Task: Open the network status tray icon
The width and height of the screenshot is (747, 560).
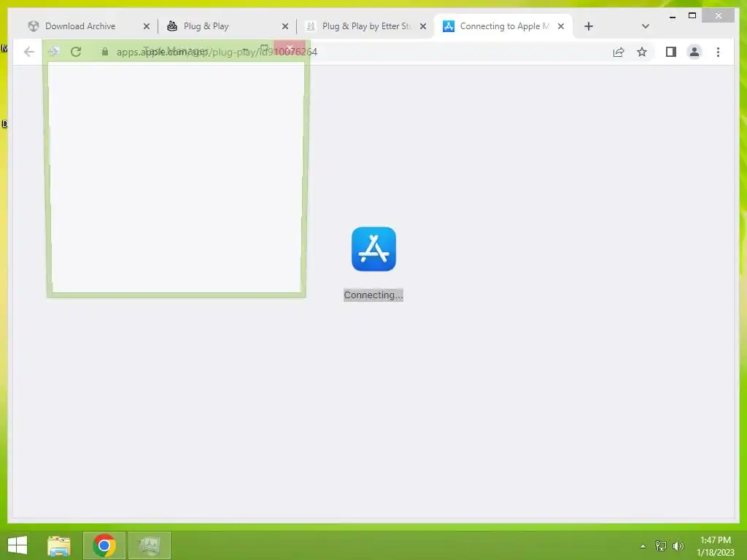Action: (660, 546)
